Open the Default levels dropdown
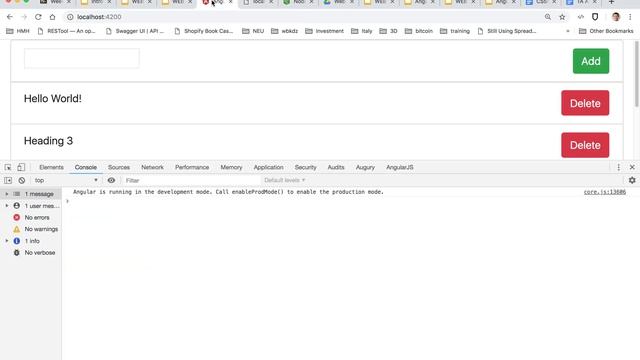 [x=284, y=180]
